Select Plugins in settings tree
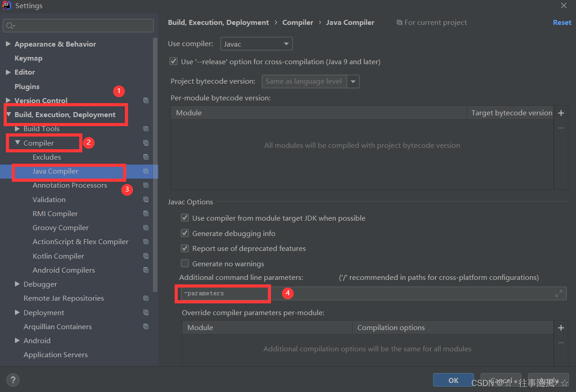The width and height of the screenshot is (576, 392). point(27,86)
